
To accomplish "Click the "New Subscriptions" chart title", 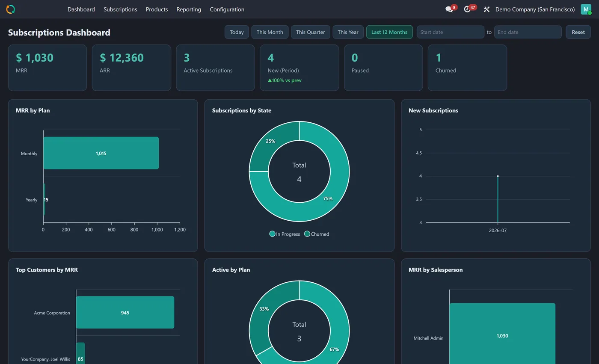I will [433, 110].
